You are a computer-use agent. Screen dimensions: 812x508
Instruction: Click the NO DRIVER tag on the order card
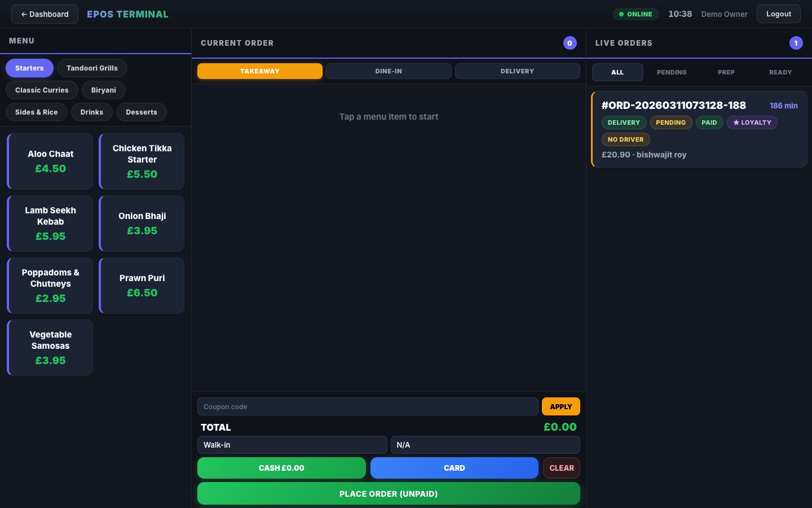tap(626, 139)
